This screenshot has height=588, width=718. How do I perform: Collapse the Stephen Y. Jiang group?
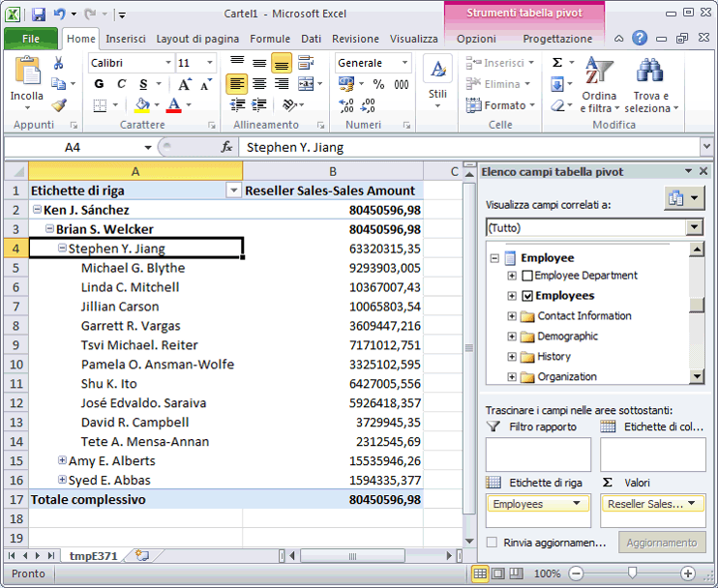(x=62, y=249)
